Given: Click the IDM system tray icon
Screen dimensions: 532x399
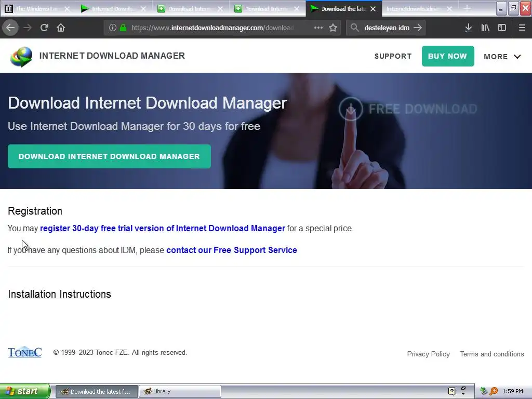Looking at the screenshot, I should [484, 391].
